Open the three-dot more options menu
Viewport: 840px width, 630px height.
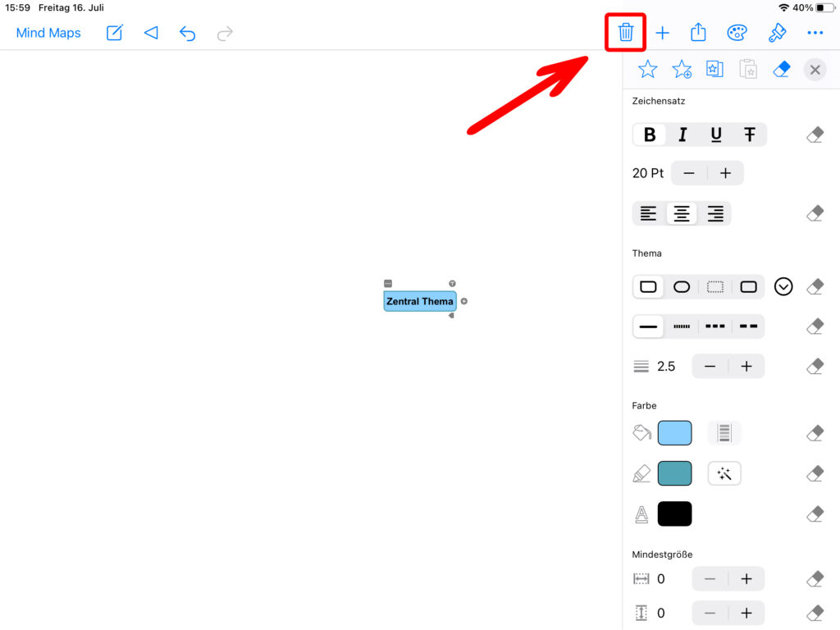(x=815, y=33)
